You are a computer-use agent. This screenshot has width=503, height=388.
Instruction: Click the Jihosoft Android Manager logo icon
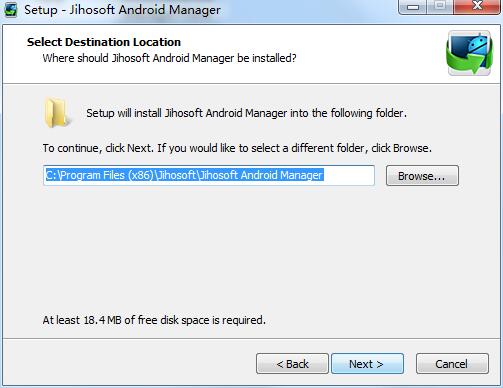pos(469,53)
